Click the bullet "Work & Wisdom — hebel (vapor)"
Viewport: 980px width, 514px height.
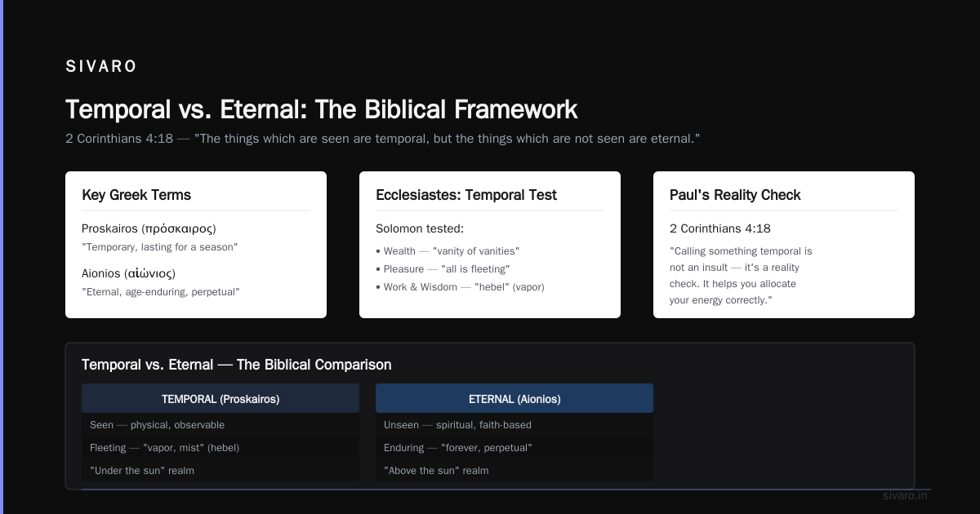click(460, 287)
